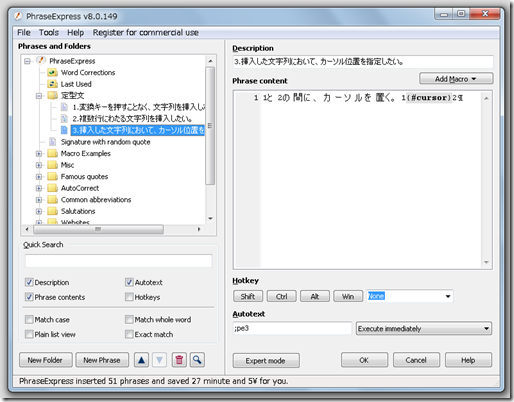Enable the Match whole word checkbox
The width and height of the screenshot is (514, 402).
point(129,319)
